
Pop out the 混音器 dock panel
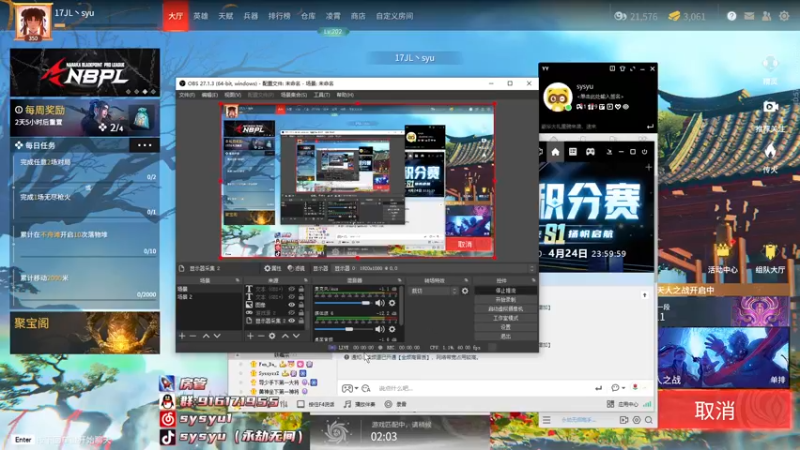399,281
